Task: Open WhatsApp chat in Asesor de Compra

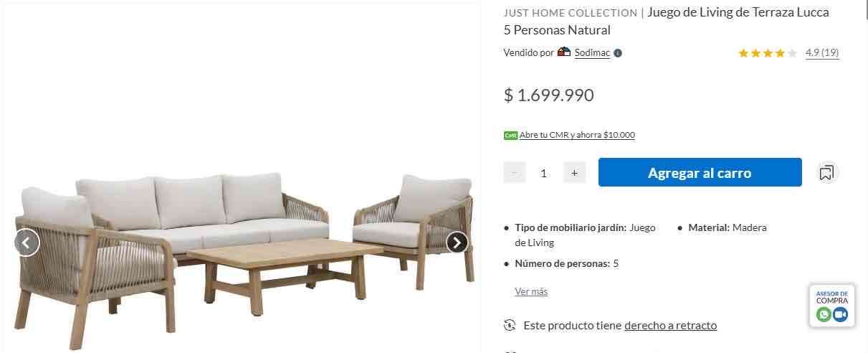Action: tap(824, 314)
